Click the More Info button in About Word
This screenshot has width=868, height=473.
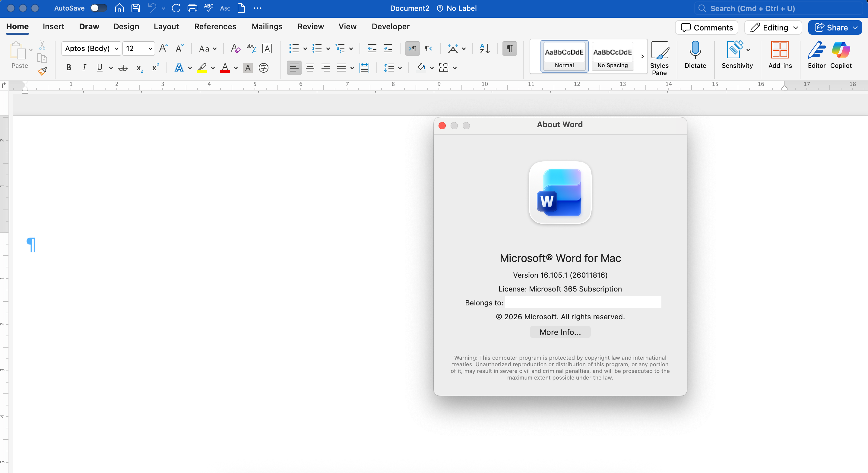560,332
